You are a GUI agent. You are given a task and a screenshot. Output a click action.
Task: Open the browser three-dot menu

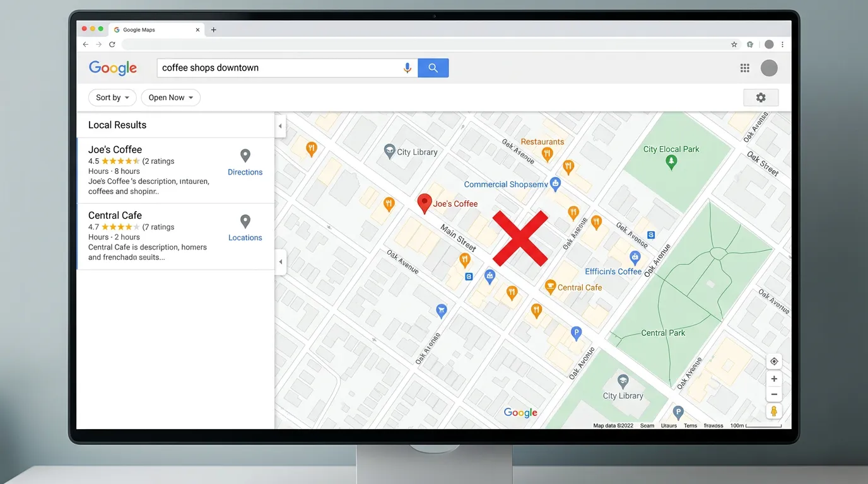pos(783,45)
